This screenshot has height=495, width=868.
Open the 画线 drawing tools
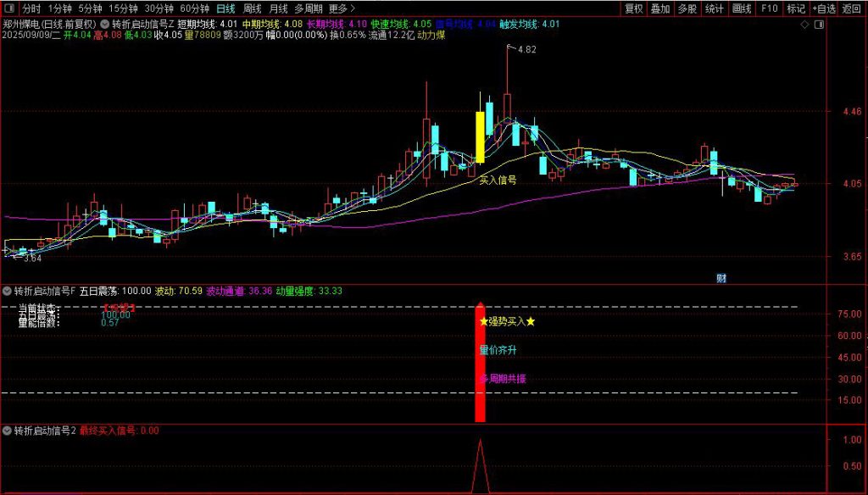click(x=742, y=8)
